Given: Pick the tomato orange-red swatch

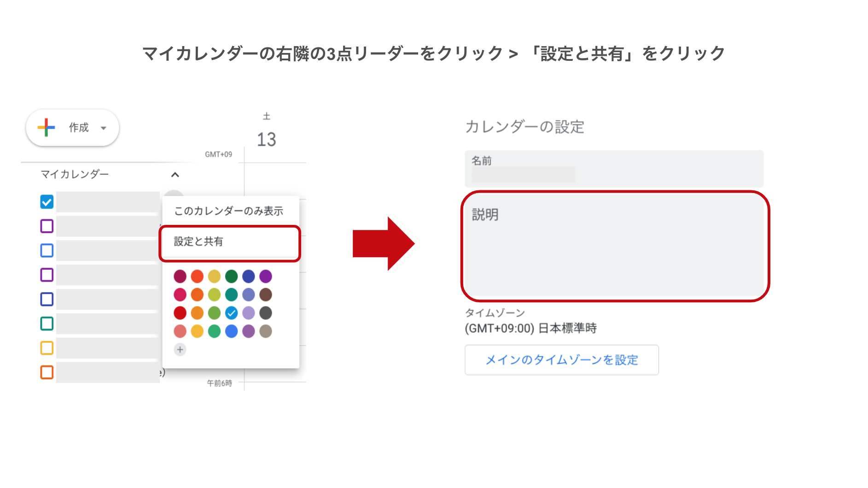Looking at the screenshot, I should [x=197, y=276].
